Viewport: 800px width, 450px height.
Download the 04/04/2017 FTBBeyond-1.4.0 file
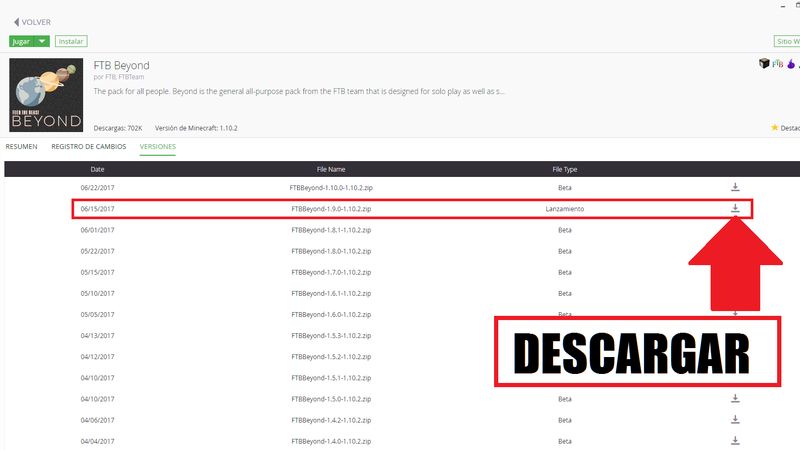(735, 440)
